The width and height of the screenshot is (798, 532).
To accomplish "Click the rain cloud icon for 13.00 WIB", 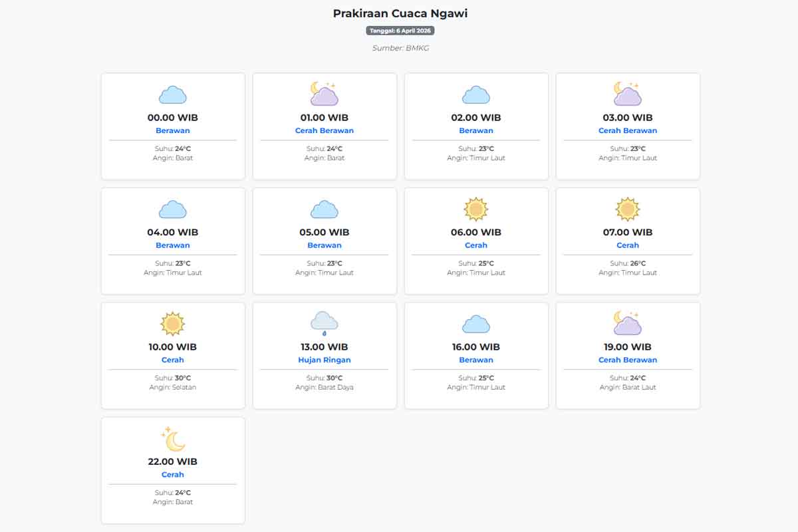I will click(325, 323).
